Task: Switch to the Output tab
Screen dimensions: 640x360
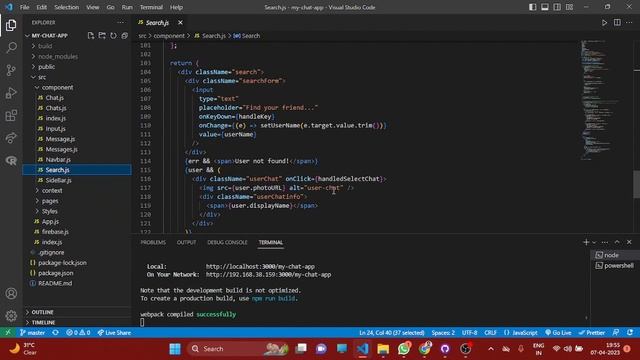Action: click(x=187, y=242)
